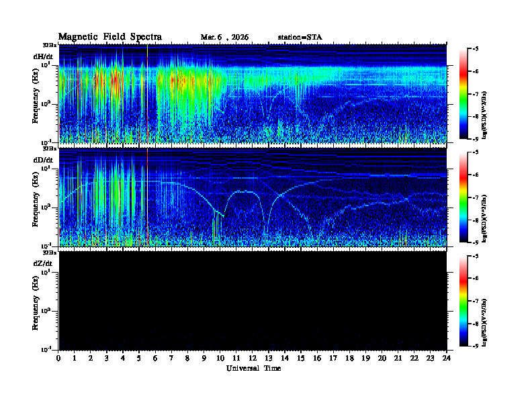Screen dimensions: 532x411
Task: Click hour tick label 19 on time axis
Action: (x=365, y=359)
